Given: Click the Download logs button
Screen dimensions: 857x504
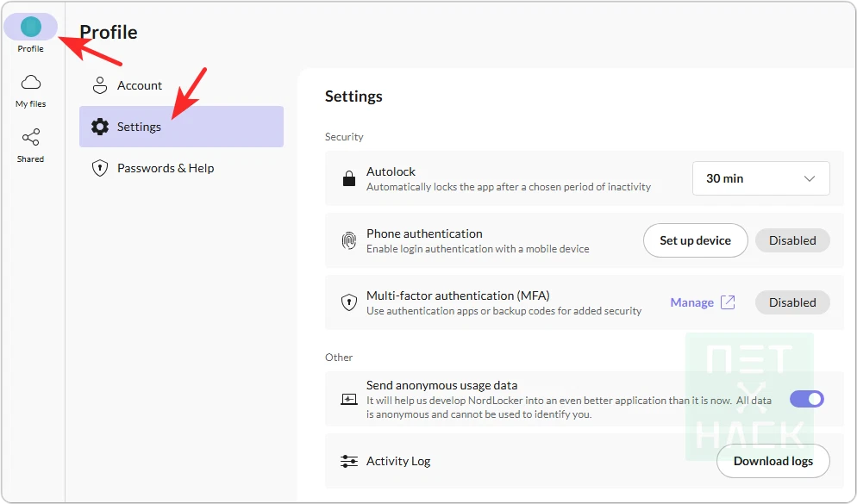Looking at the screenshot, I should [x=773, y=461].
